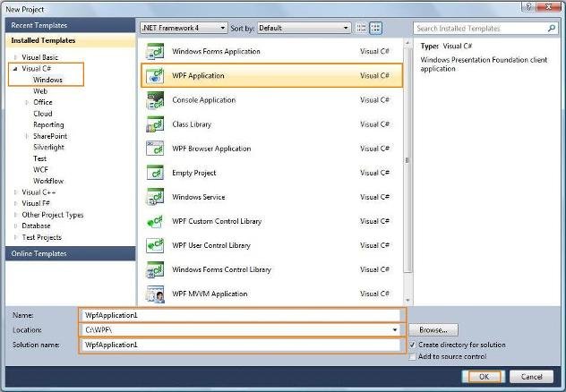This screenshot has width=566, height=392.
Task: Expand the SharePoint tree node
Action: [27, 136]
